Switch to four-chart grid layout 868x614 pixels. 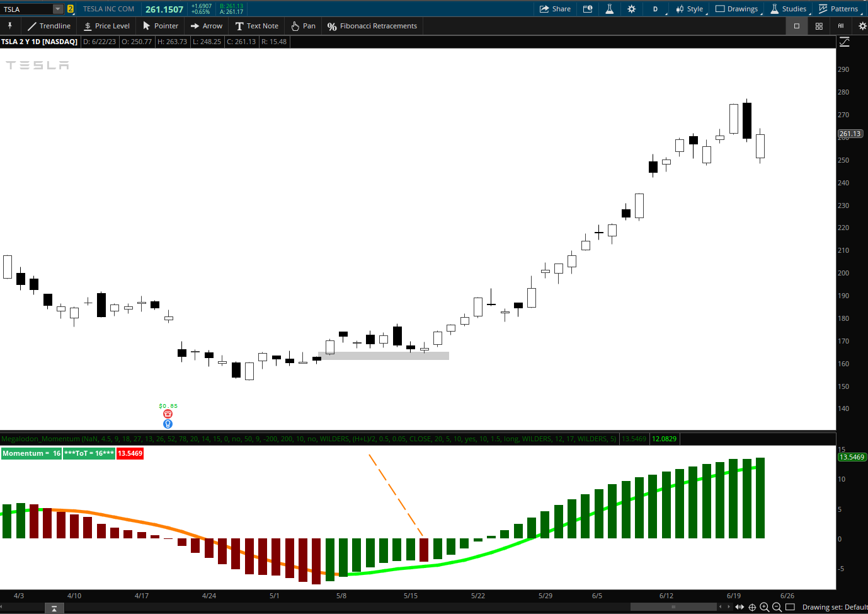click(819, 26)
